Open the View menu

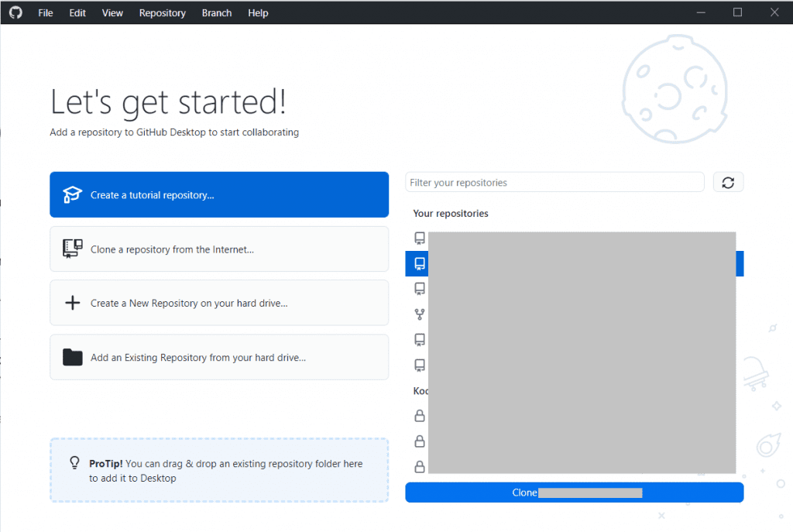[x=112, y=12]
